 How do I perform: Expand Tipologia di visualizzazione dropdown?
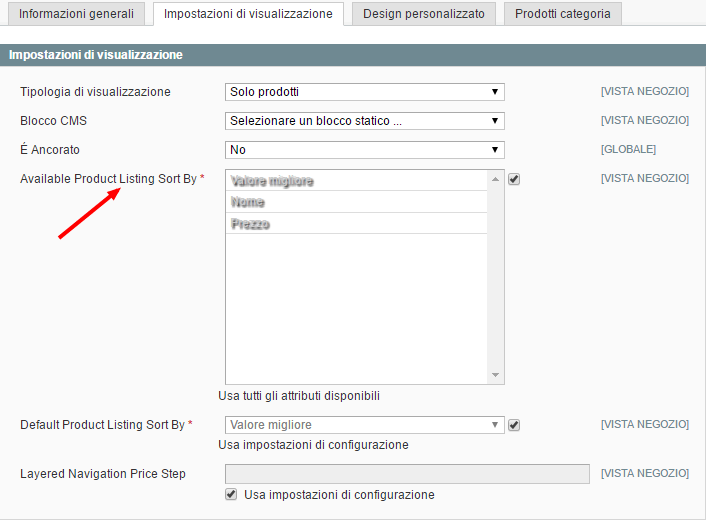click(364, 92)
